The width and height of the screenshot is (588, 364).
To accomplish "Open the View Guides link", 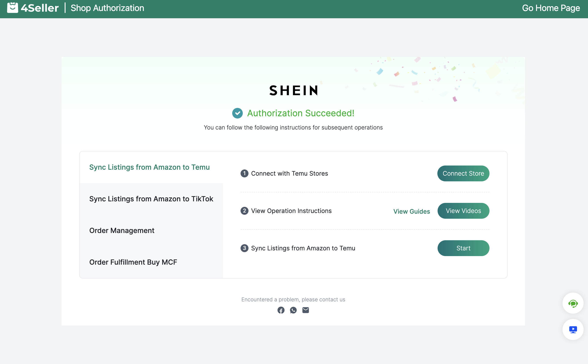I will [411, 211].
